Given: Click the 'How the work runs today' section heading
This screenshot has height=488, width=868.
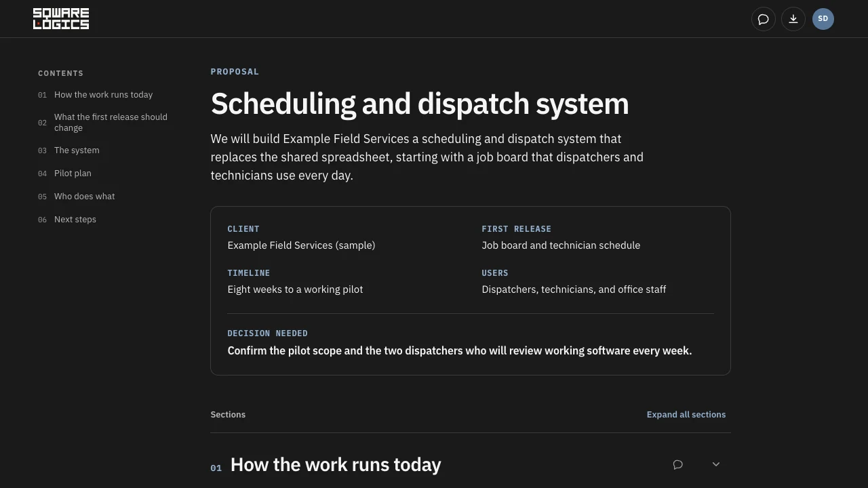Looking at the screenshot, I should click(336, 465).
